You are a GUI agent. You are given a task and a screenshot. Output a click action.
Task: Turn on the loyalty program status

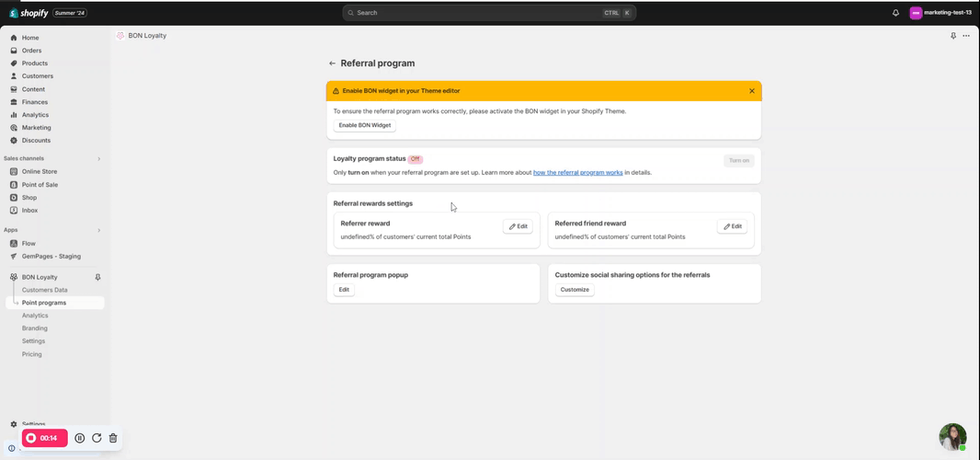[738, 160]
